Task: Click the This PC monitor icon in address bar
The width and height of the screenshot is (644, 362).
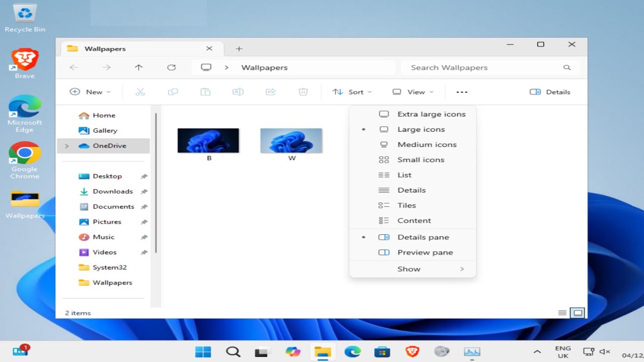Action: pos(206,67)
